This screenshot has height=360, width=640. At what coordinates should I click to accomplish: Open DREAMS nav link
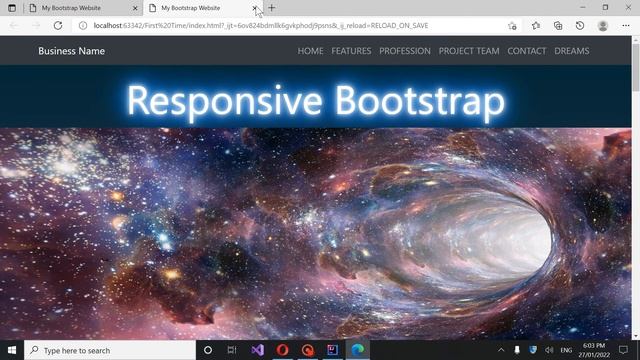click(571, 51)
